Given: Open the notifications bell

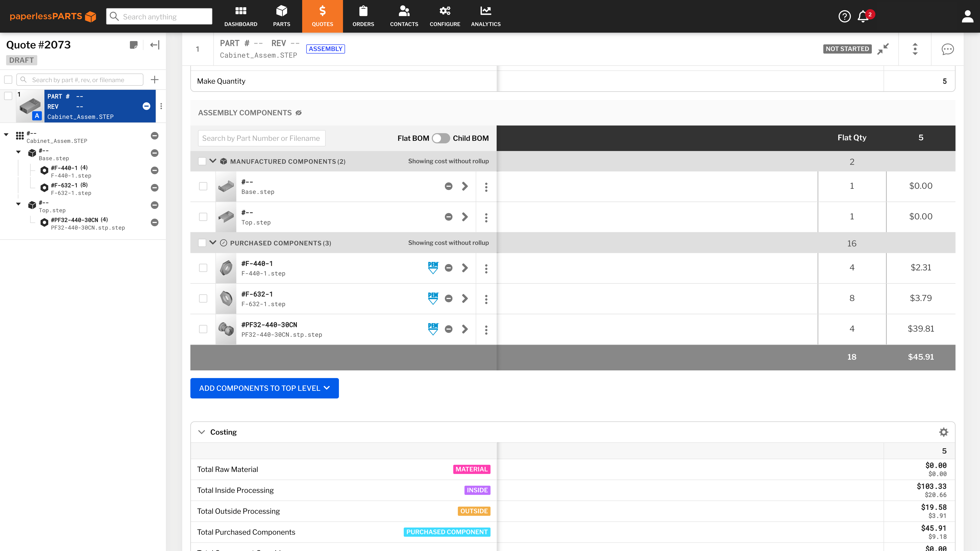Looking at the screenshot, I should (x=863, y=16).
